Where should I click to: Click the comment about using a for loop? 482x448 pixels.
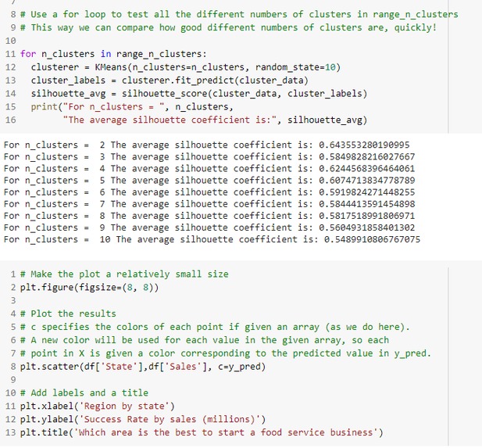239,14
